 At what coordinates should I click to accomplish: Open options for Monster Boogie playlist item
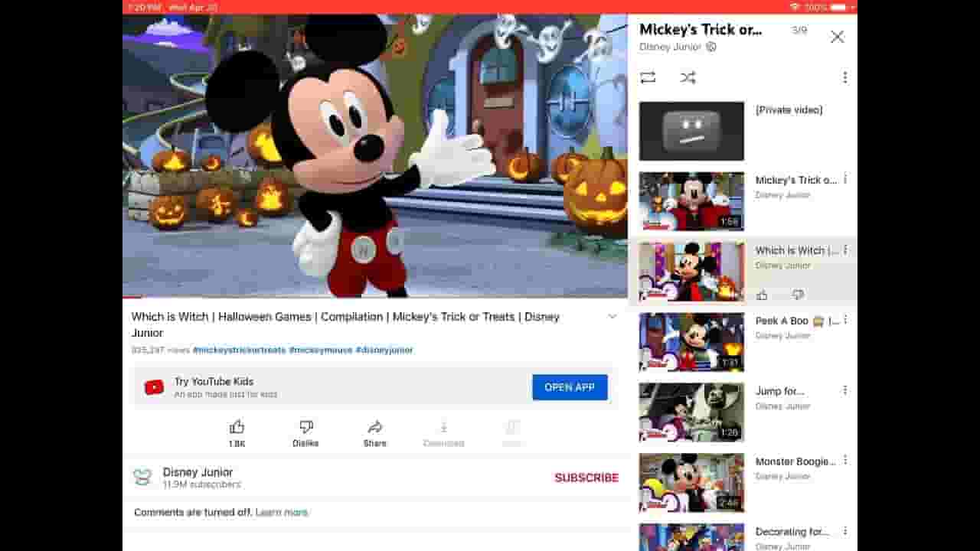(845, 461)
